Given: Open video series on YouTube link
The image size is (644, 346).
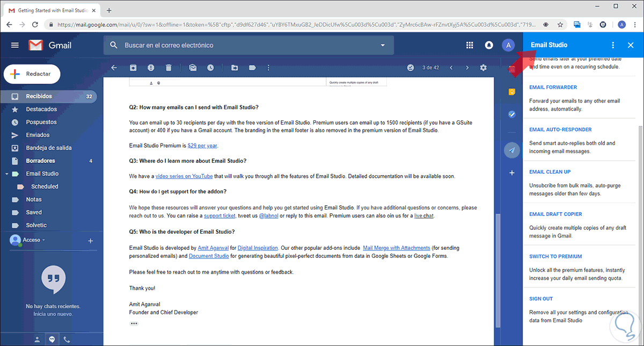Looking at the screenshot, I should pyautogui.click(x=184, y=176).
